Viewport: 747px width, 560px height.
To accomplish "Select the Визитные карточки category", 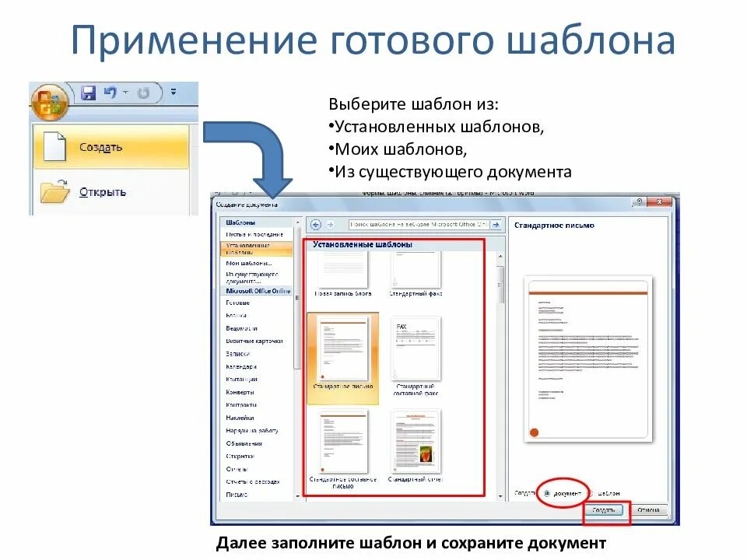I will pyautogui.click(x=254, y=341).
